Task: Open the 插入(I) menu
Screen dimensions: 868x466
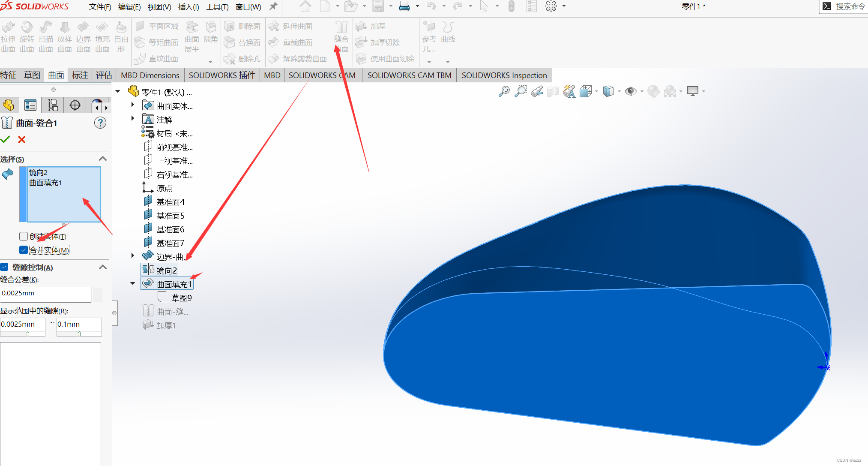Action: (188, 7)
